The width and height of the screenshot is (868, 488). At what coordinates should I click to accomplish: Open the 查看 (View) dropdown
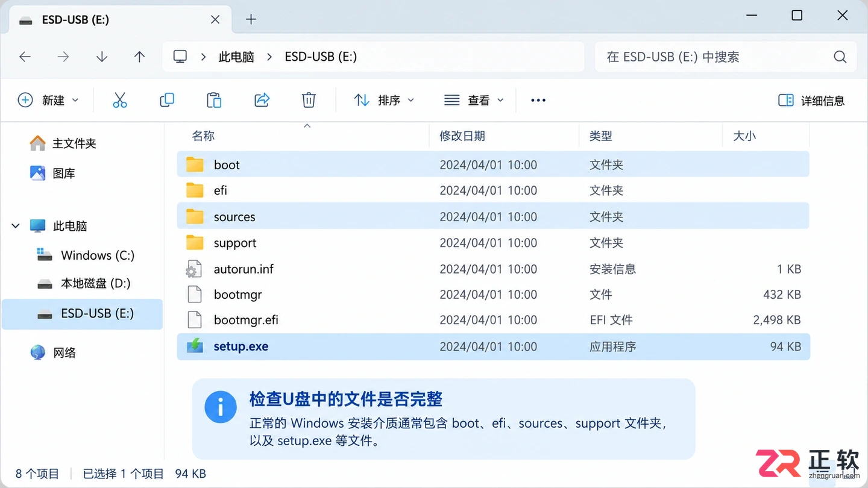pos(473,100)
